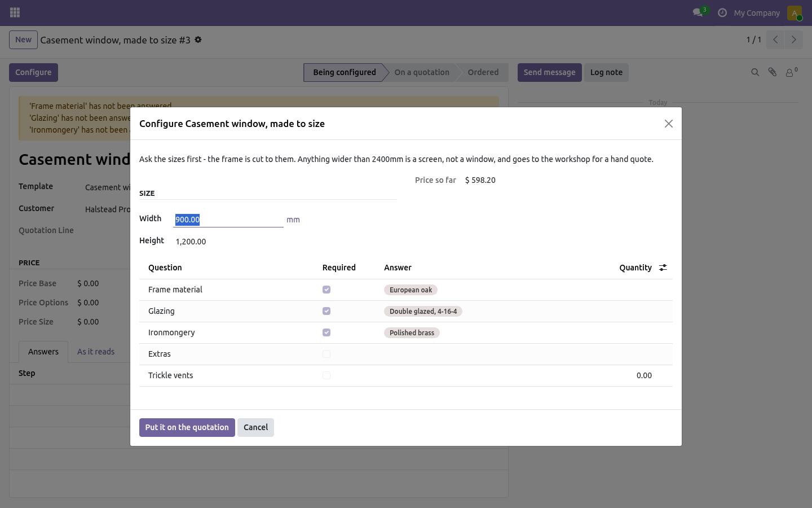Image resolution: width=812 pixels, height=508 pixels.
Task: Open the main apps grid menu
Action: click(x=15, y=12)
